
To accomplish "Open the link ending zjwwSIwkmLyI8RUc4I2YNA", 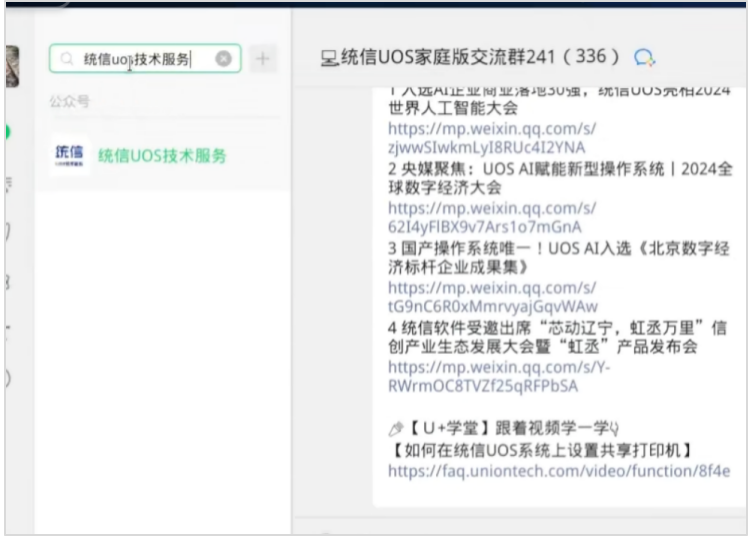I will coord(492,138).
